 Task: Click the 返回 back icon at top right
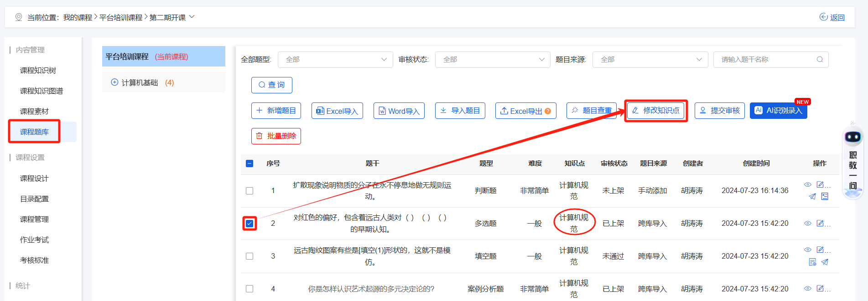pyautogui.click(x=824, y=17)
